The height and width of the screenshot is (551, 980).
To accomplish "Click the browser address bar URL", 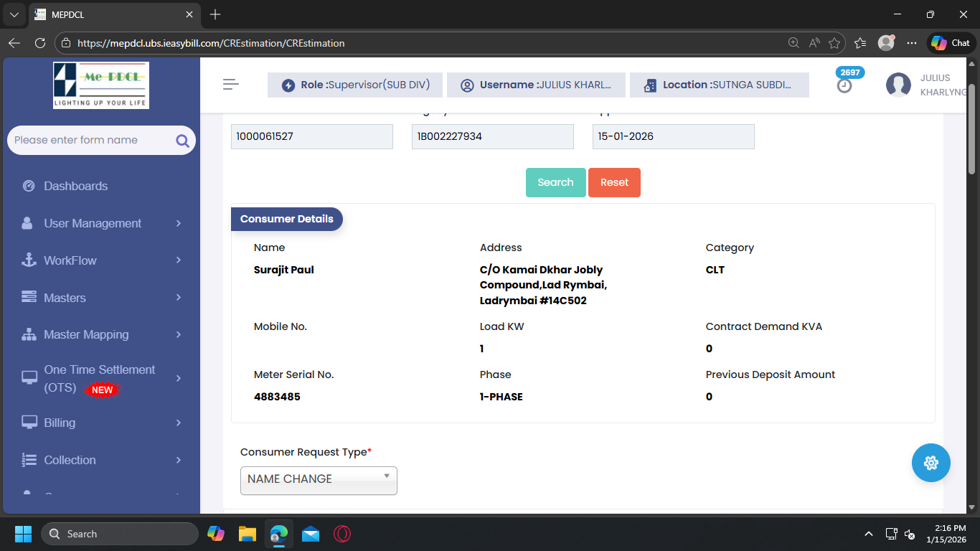I will pyautogui.click(x=211, y=43).
